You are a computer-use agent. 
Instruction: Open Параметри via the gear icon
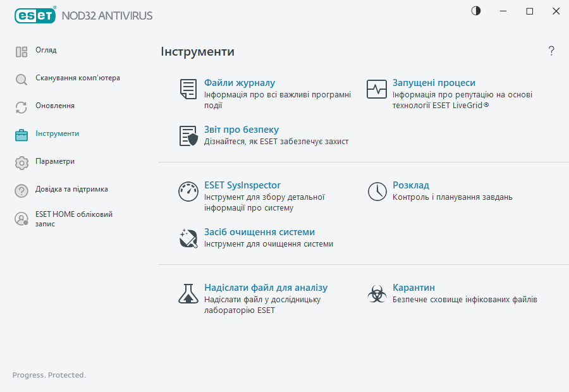tap(21, 162)
